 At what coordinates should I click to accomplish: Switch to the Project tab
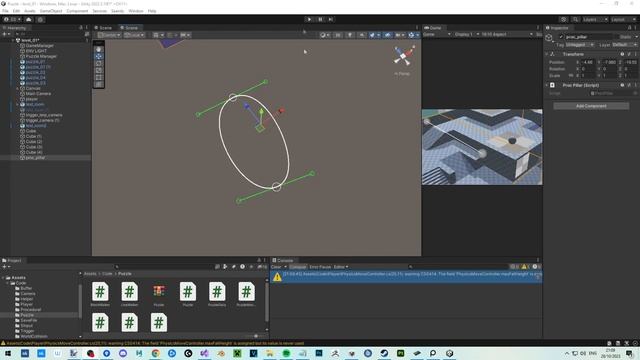pos(12,260)
